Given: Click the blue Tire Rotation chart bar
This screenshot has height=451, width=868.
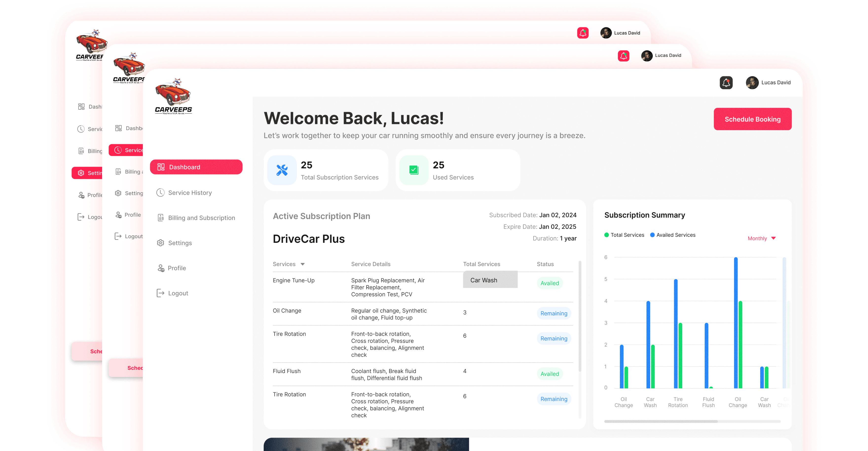Looking at the screenshot, I should pyautogui.click(x=676, y=333).
